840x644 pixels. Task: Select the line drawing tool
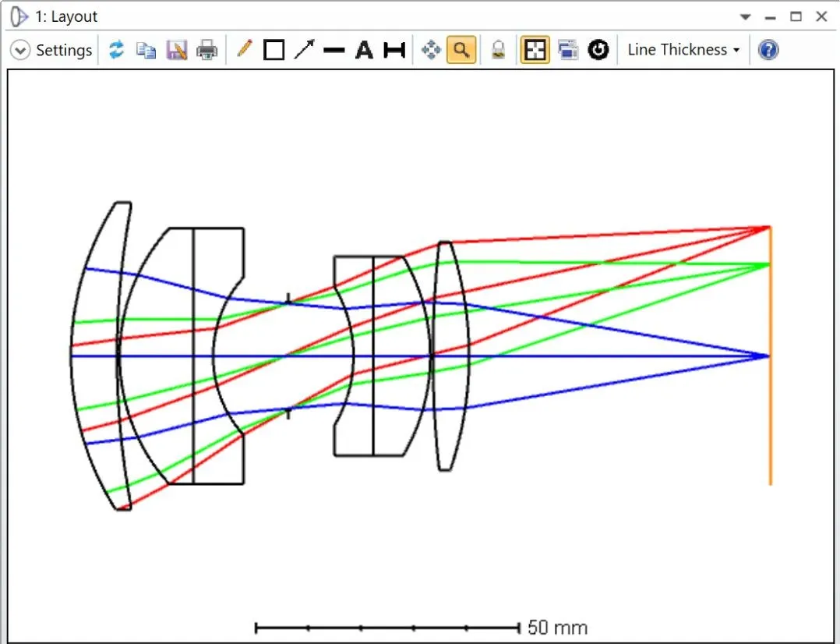334,51
